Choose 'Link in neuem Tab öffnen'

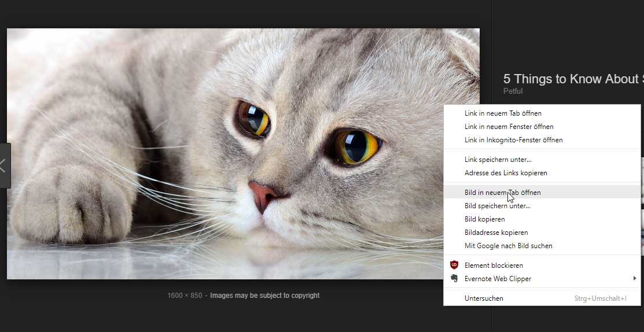tap(503, 113)
